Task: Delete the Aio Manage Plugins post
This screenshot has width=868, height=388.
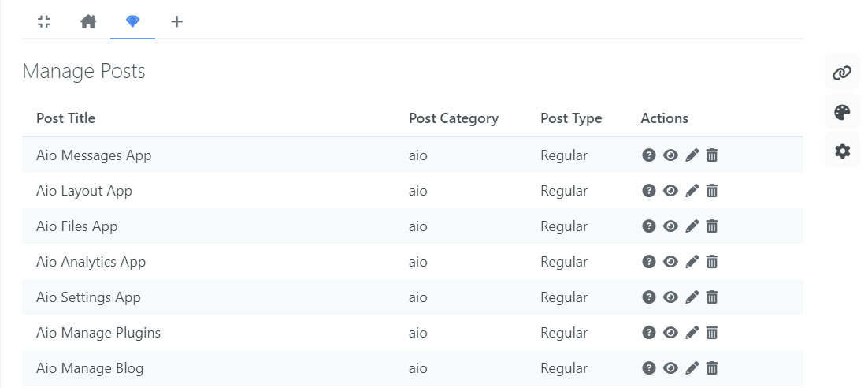Action: (712, 333)
